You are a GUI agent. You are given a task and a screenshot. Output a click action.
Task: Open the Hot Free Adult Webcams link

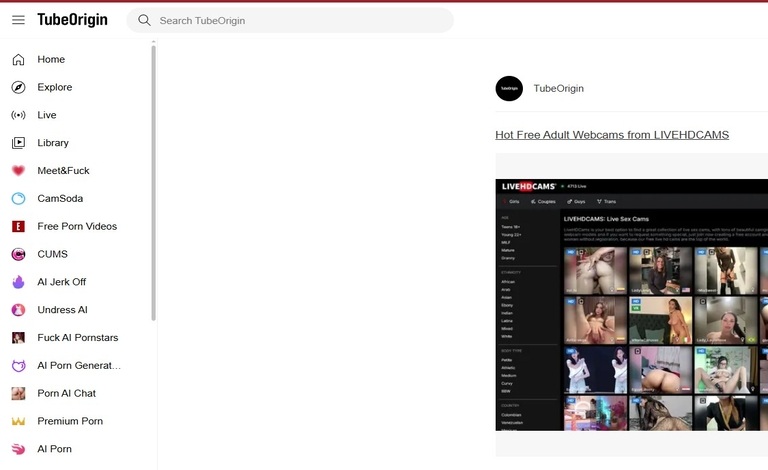tap(612, 135)
